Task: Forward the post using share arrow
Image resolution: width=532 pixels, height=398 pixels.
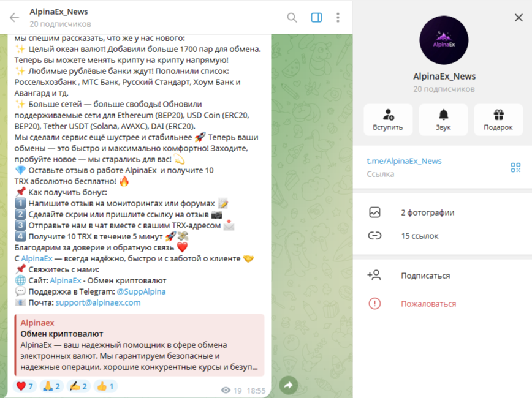Action: pyautogui.click(x=289, y=385)
